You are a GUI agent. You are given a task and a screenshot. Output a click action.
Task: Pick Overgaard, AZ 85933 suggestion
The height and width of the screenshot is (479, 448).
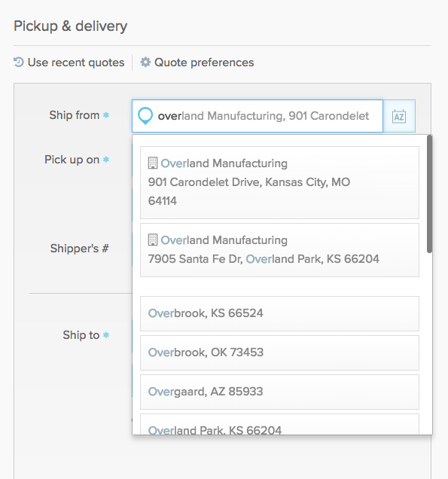pyautogui.click(x=279, y=392)
